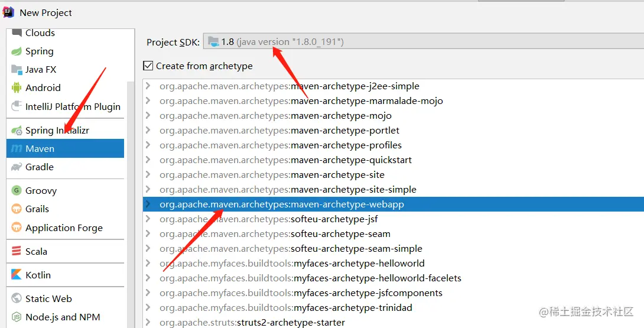Click the Java FX folder icon
The width and height of the screenshot is (644, 328).
tap(17, 70)
